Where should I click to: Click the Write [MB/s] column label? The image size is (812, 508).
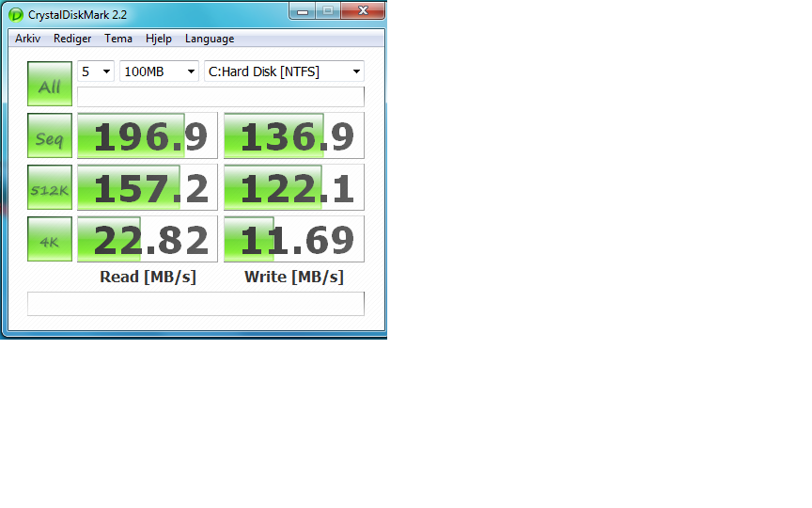coord(294,277)
